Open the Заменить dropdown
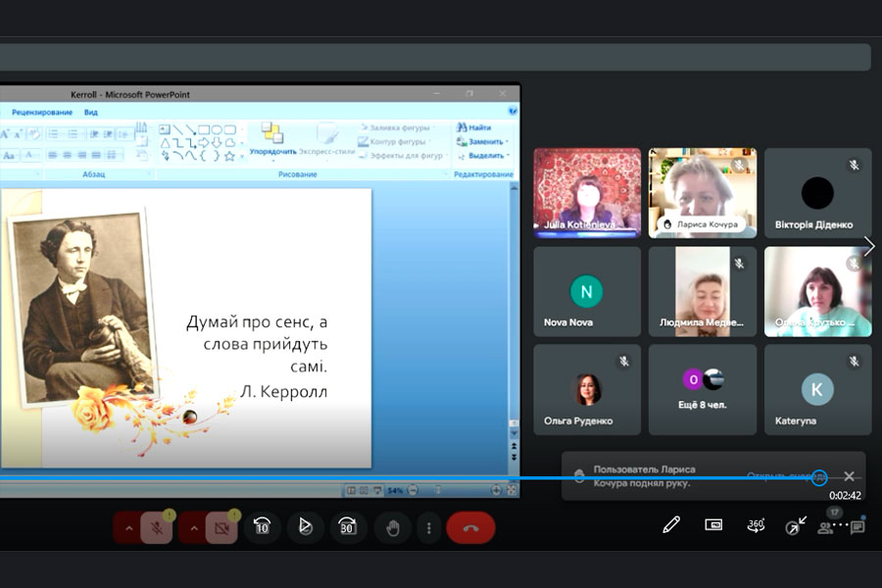 [x=482, y=142]
